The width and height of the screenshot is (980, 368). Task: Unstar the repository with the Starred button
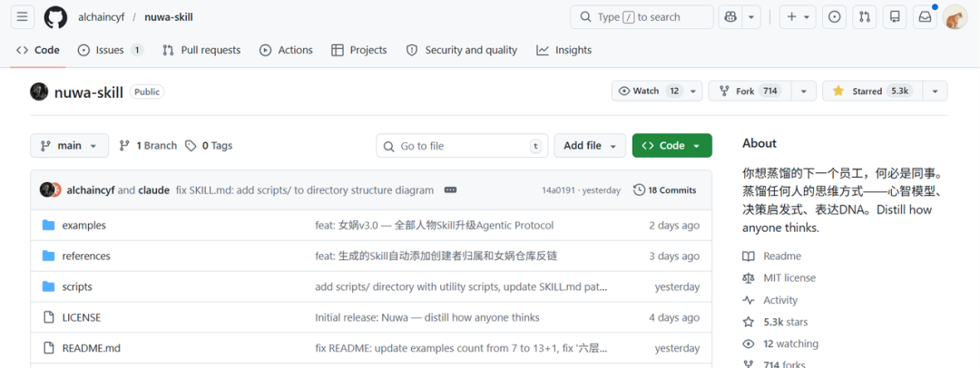(x=873, y=91)
